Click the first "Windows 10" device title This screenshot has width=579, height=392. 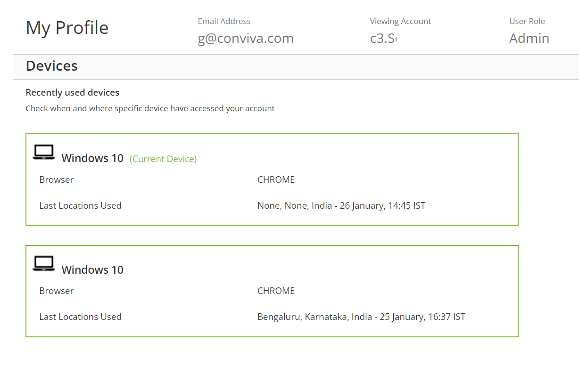coord(92,158)
